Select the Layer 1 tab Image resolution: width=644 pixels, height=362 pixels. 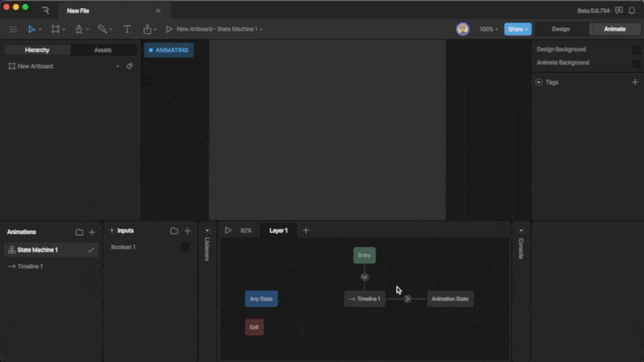[279, 231]
